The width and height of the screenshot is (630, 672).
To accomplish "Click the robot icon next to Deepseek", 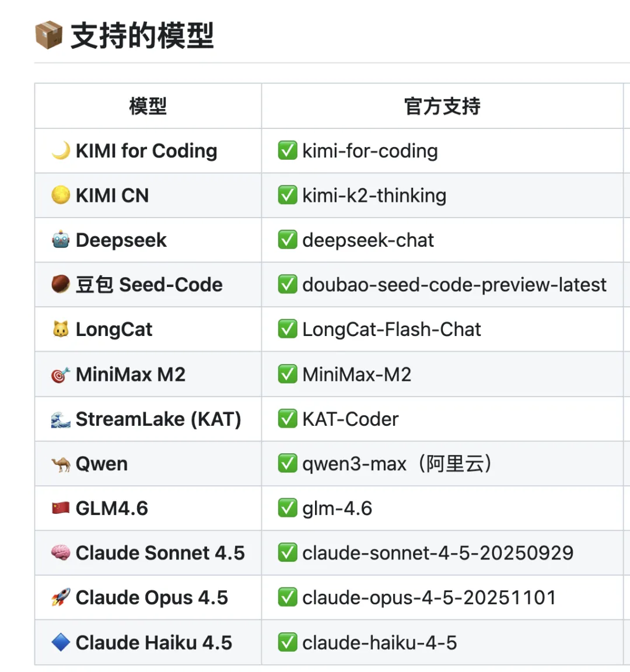I will (x=61, y=240).
